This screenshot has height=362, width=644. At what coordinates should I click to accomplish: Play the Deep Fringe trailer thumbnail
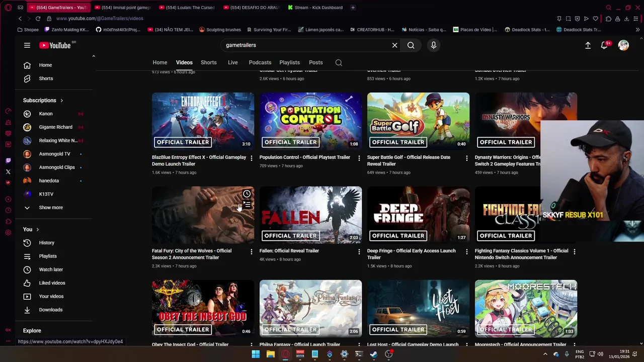[418, 215]
